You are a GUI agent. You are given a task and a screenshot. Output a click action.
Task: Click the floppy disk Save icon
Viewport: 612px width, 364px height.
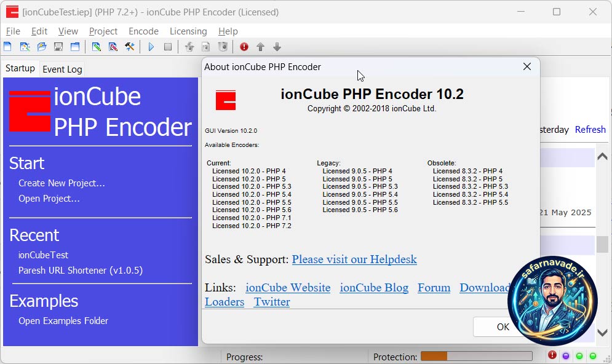coord(58,47)
